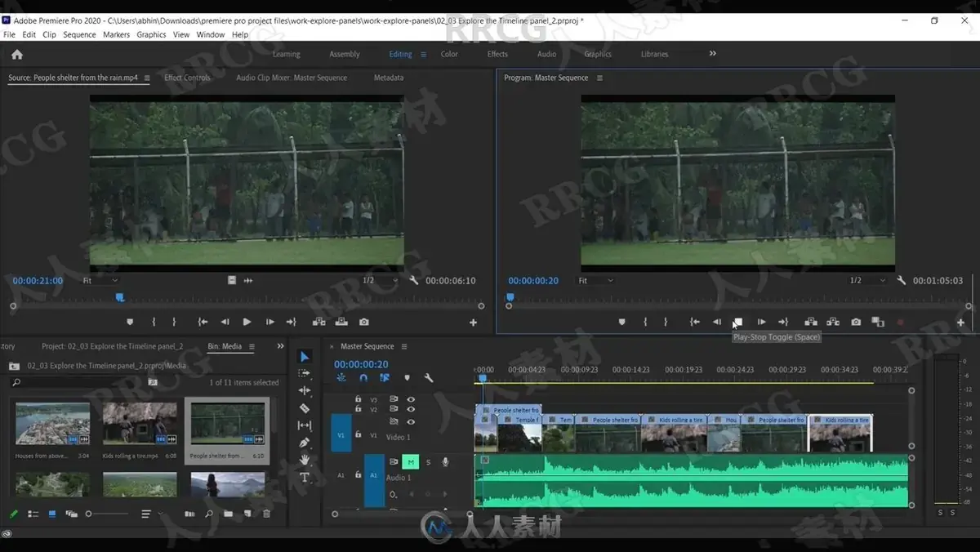Toggle V2 track output eye
The height and width of the screenshot is (552, 980).
pyautogui.click(x=411, y=409)
